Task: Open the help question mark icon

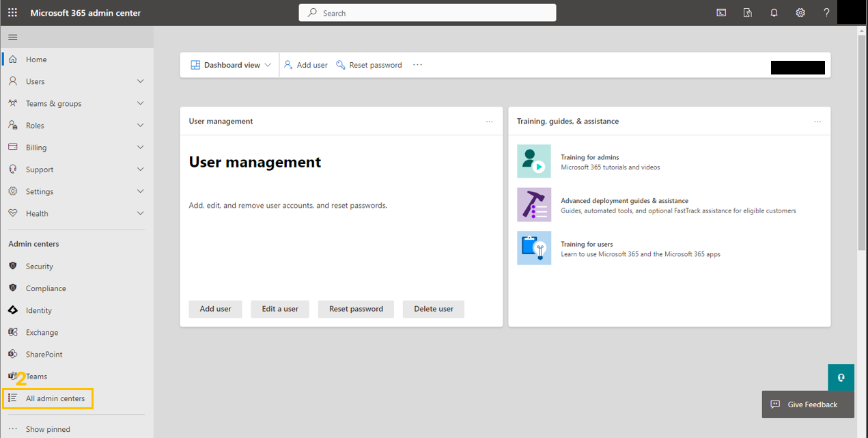Action: pyautogui.click(x=826, y=12)
